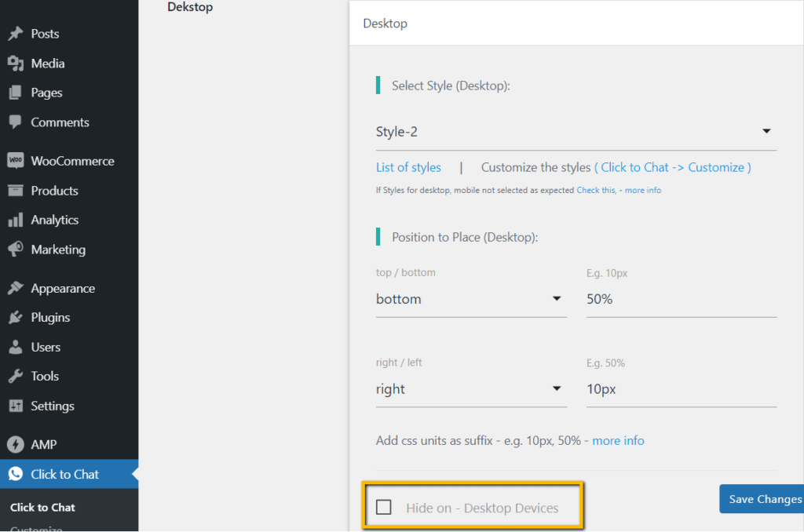The image size is (804, 532).
Task: Open the Posts menu icon
Action: click(16, 34)
